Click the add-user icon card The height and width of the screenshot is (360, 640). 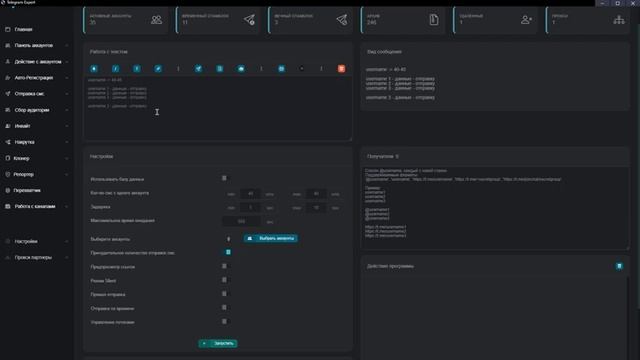pyautogui.click(x=527, y=20)
